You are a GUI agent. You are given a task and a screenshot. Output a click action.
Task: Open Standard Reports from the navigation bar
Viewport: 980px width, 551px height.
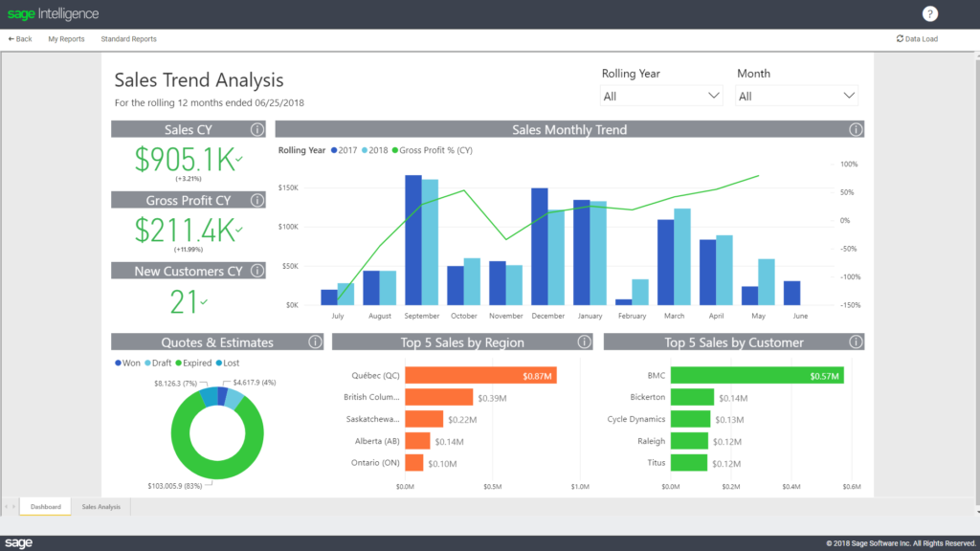click(x=128, y=38)
